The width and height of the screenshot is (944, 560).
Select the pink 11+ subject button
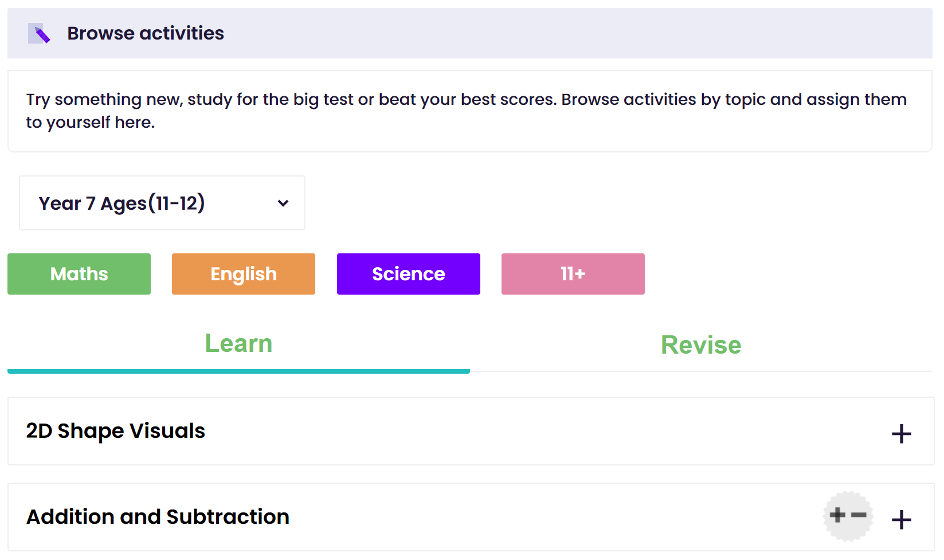pos(573,274)
